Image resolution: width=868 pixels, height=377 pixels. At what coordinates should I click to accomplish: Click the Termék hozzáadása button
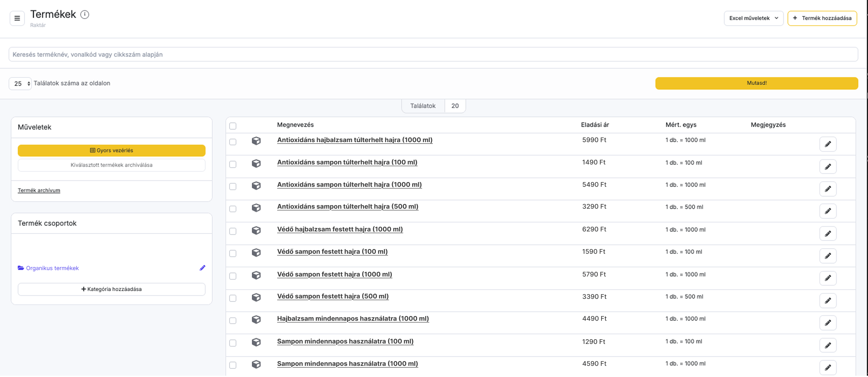[822, 18]
